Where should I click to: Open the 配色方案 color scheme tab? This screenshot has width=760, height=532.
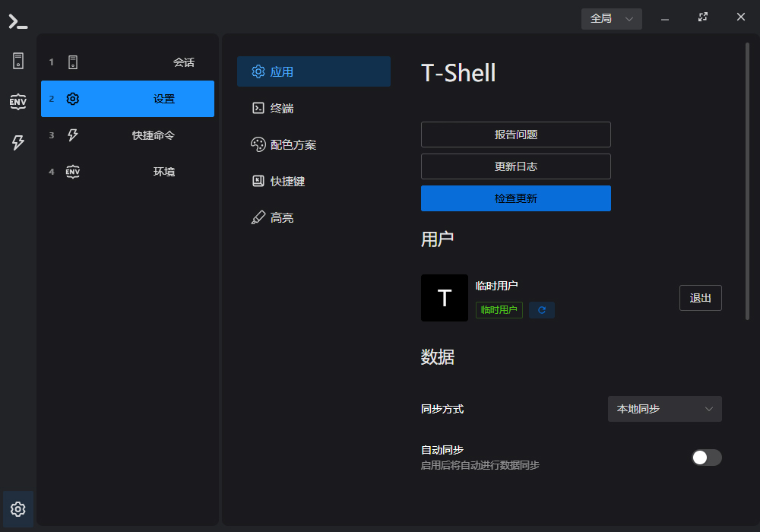pos(314,144)
